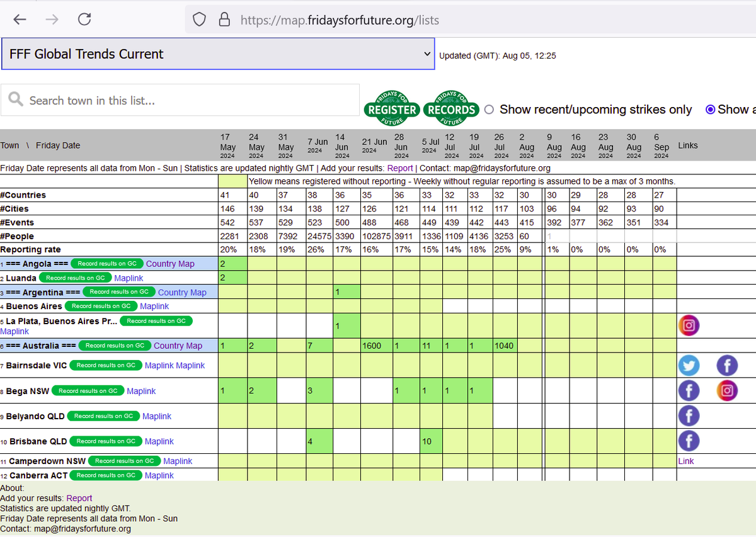The width and height of the screenshot is (756, 537).
Task: Reload the page with the refresh icon
Action: pyautogui.click(x=84, y=20)
